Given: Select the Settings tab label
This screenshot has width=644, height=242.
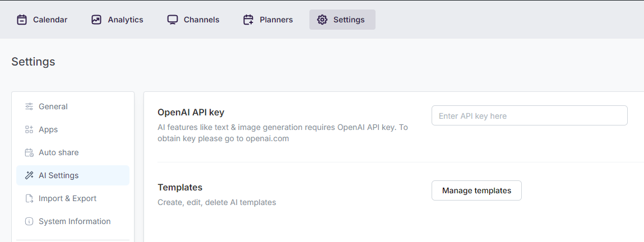Looking at the screenshot, I should 349,20.
